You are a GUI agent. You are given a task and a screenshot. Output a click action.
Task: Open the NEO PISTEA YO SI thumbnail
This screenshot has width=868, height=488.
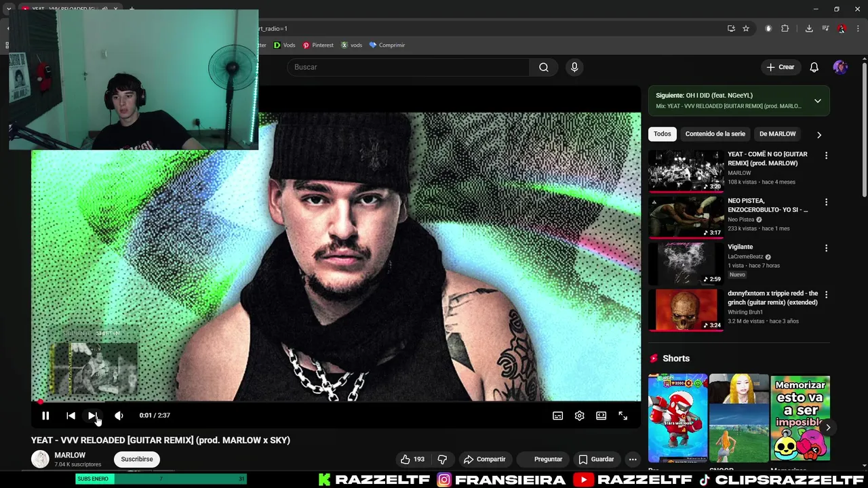click(x=686, y=217)
